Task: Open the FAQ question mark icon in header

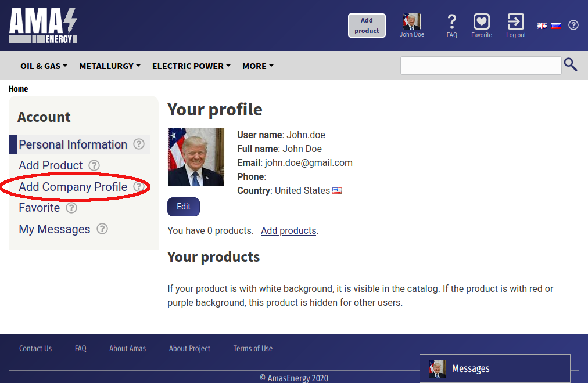Action: [452, 21]
